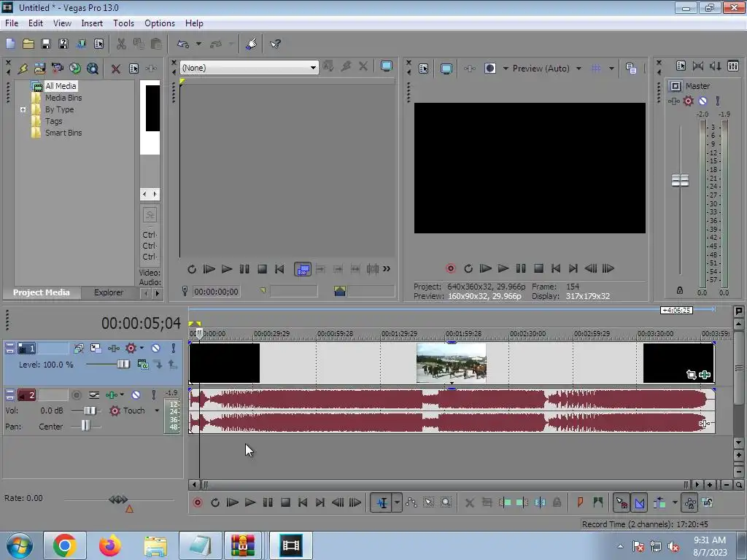Click Import Media icon in Project Media
Image resolution: width=747 pixels, height=560 pixels.
pyautogui.click(x=23, y=69)
